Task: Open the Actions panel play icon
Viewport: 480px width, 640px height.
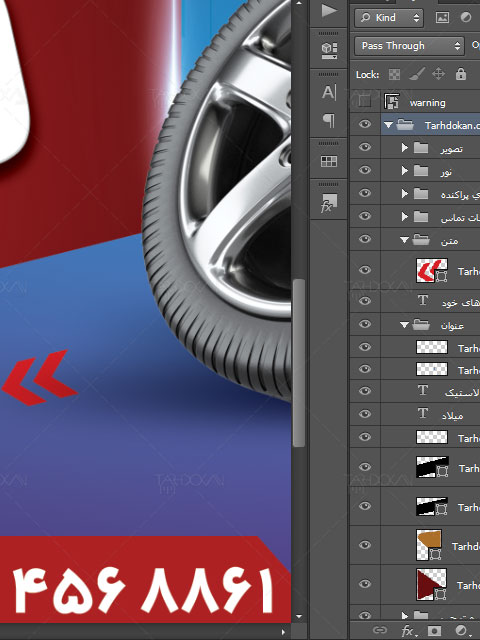Action: point(329,10)
